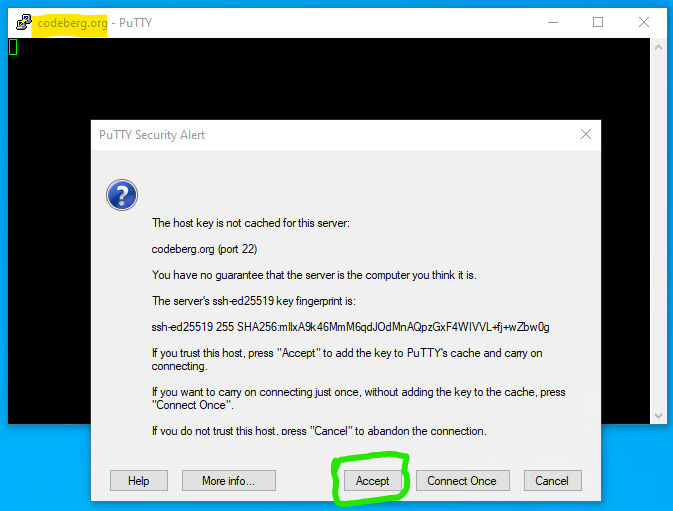
Task: Maximize the codeberg.org PuTTY window
Action: [598, 22]
